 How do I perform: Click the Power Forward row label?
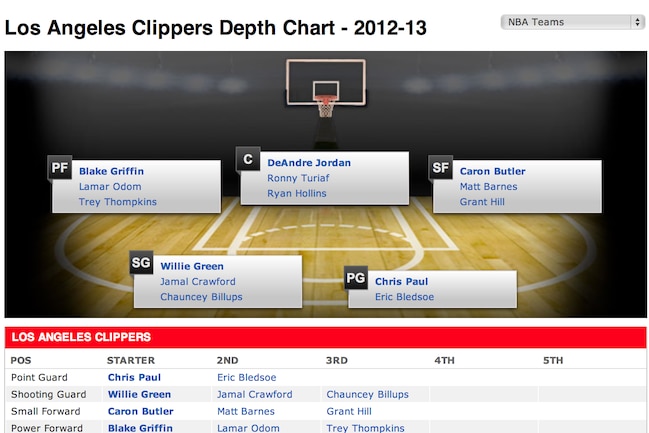click(47, 428)
